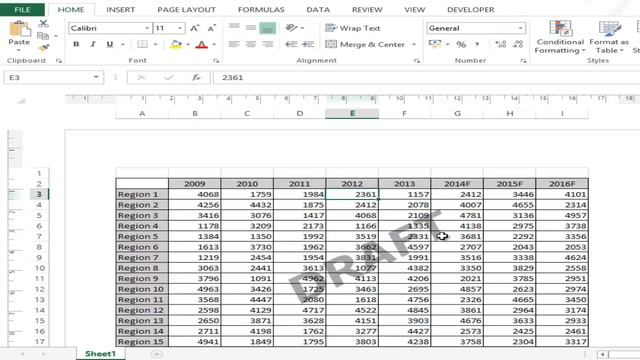Viewport: 640px width, 360px height.
Task: Expand the underline style arrow
Action: tap(122, 44)
